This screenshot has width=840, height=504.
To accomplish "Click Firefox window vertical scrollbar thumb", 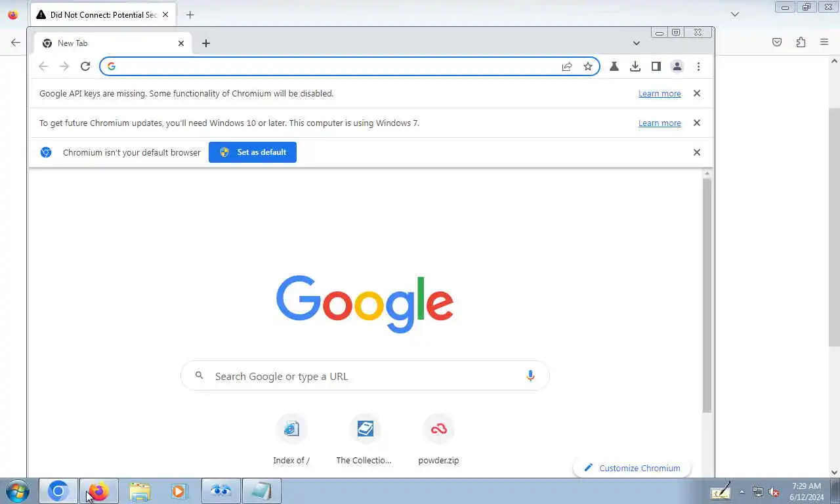I will [x=834, y=226].
